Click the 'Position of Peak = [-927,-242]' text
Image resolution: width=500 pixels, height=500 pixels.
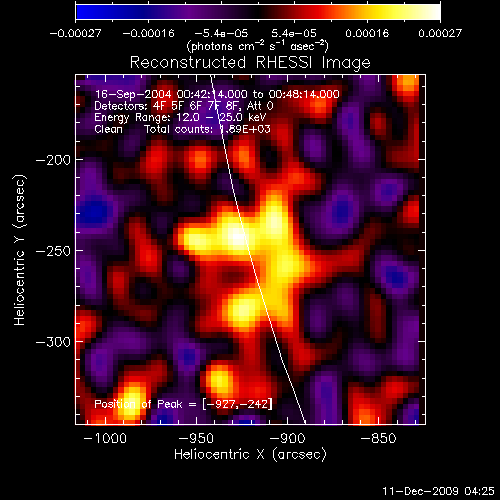[183, 404]
